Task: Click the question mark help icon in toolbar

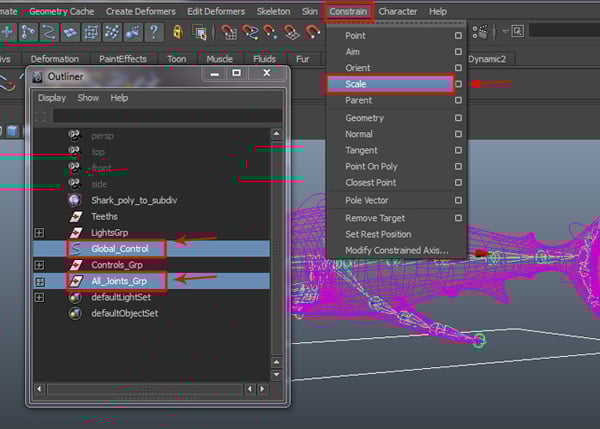Action: point(153,32)
